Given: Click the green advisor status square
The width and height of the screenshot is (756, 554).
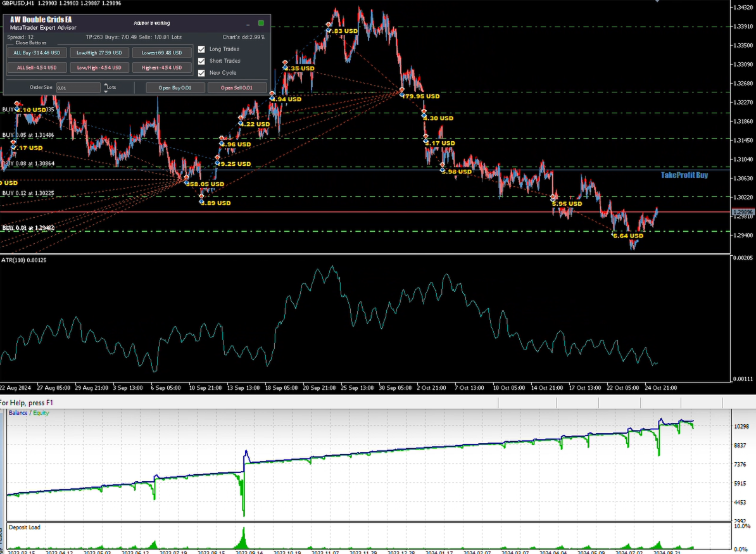Looking at the screenshot, I should [x=261, y=23].
